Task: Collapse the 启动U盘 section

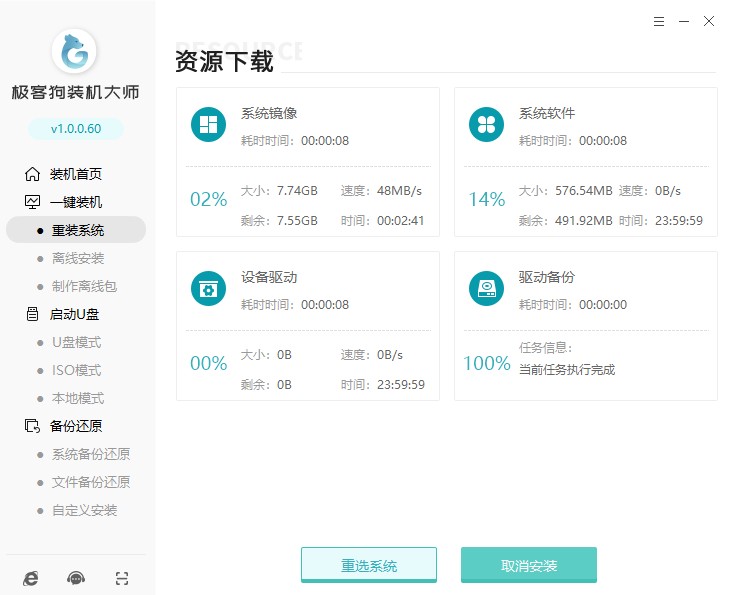Action: click(x=75, y=314)
